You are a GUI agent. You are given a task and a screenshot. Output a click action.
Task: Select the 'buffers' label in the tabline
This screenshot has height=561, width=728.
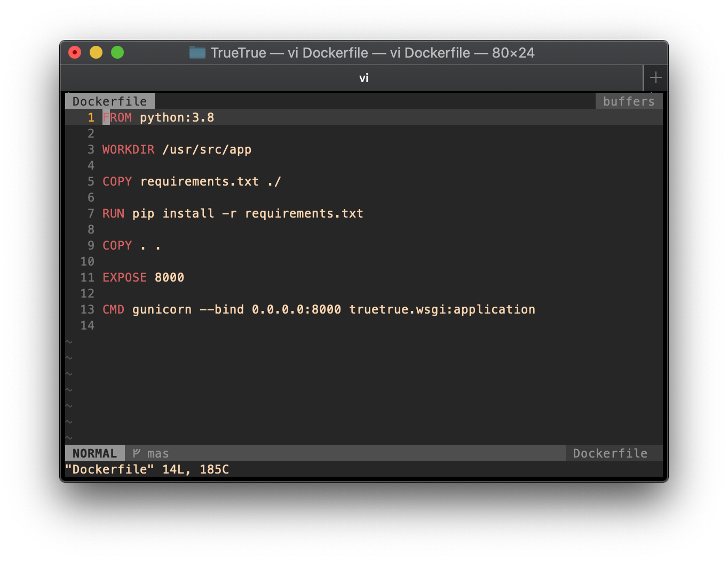(x=629, y=101)
